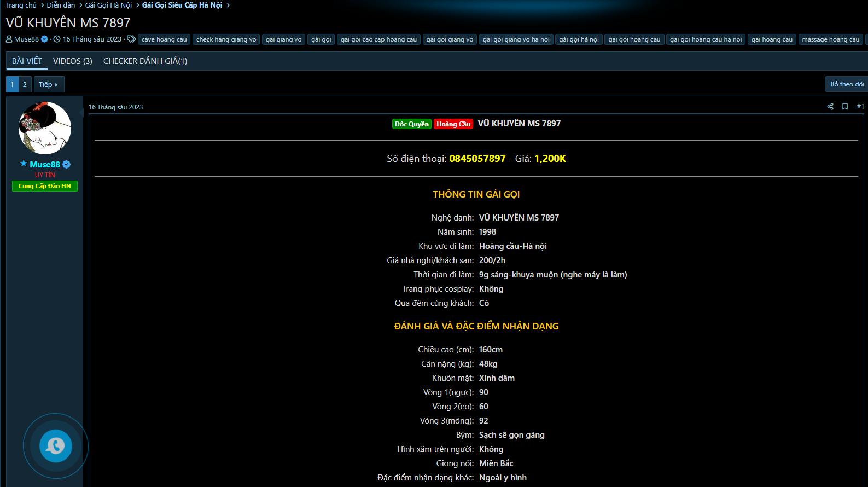Image resolution: width=868 pixels, height=487 pixels.
Task: Click the user icon next to the author name in header
Action: 9,39
